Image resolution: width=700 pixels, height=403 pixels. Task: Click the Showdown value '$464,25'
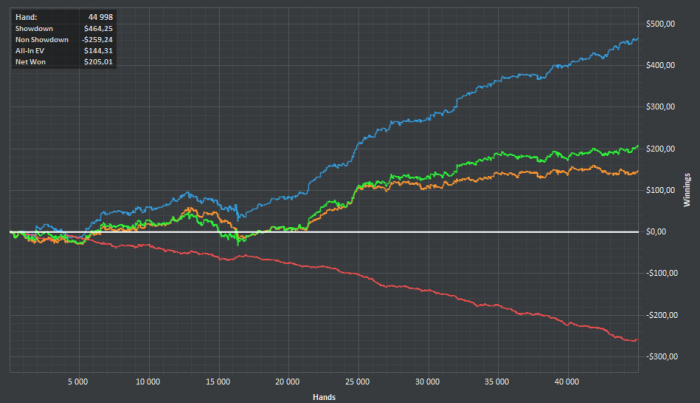pos(98,29)
